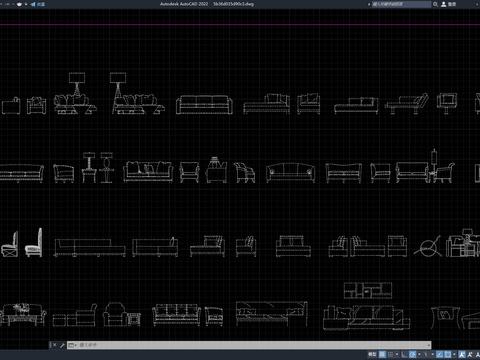
Task: Click inside the command line input field
Action: (252, 345)
